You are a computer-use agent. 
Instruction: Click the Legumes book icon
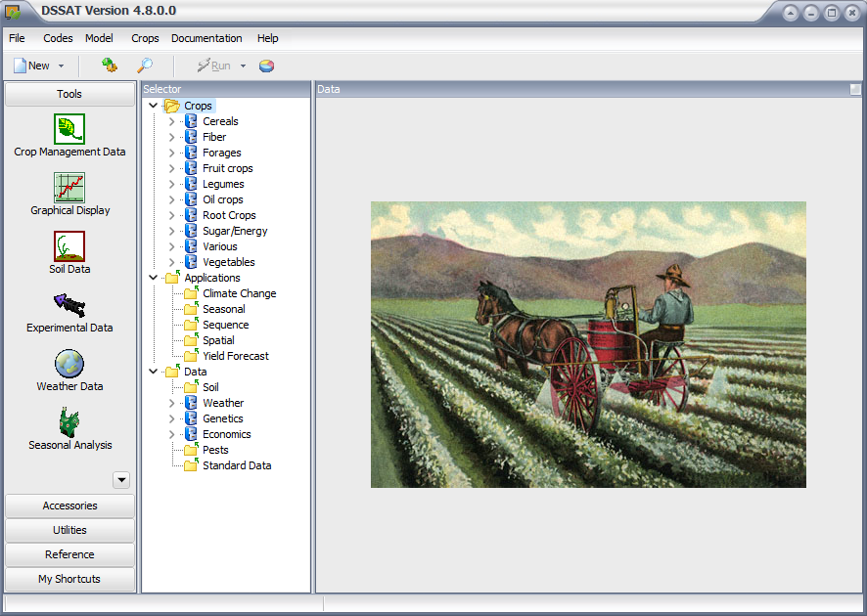191,184
